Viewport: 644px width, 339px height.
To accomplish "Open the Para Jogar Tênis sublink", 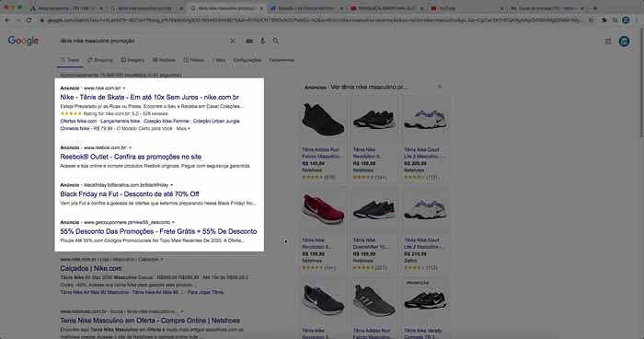I will point(205,292).
